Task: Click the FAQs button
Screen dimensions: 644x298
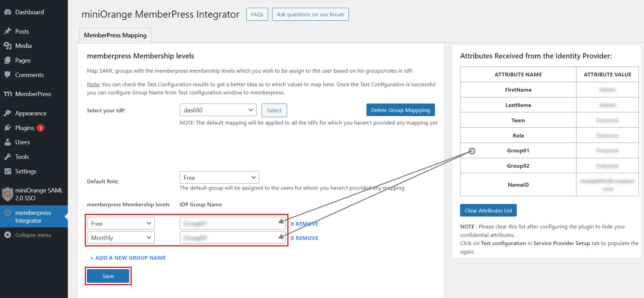Action: [x=257, y=14]
